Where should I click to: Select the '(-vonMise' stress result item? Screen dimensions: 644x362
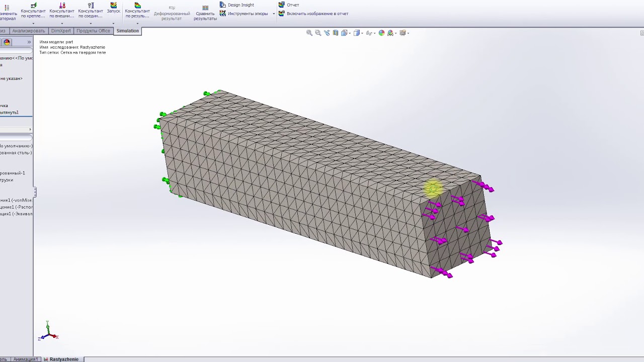(16, 200)
